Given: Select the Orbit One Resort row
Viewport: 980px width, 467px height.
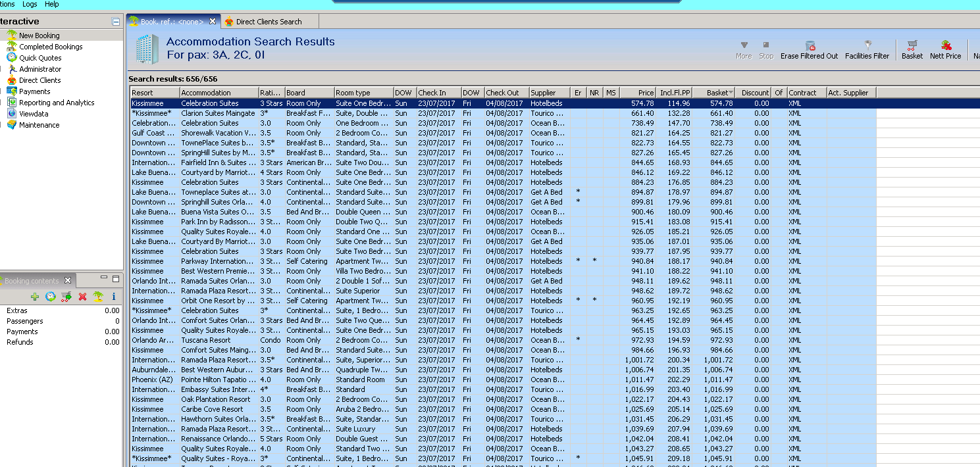Looking at the screenshot, I should coord(503,301).
